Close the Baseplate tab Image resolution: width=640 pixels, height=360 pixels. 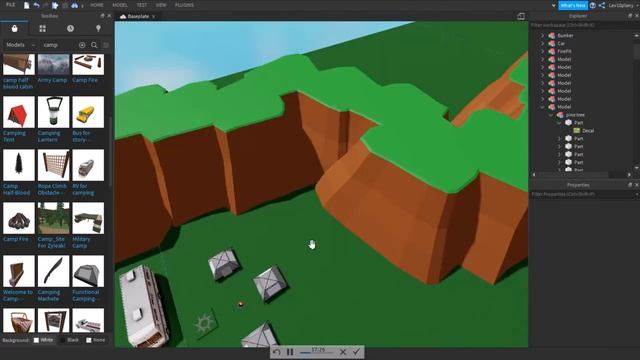(153, 17)
